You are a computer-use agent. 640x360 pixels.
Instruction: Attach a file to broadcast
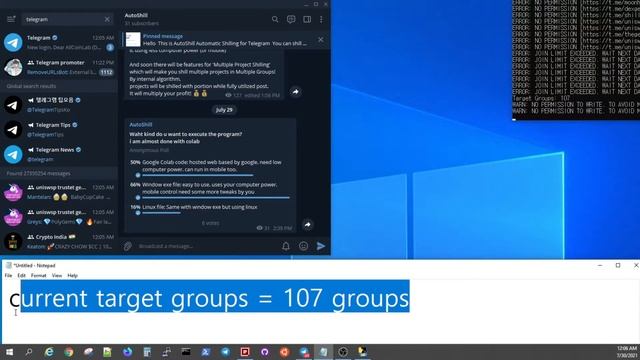[128, 246]
